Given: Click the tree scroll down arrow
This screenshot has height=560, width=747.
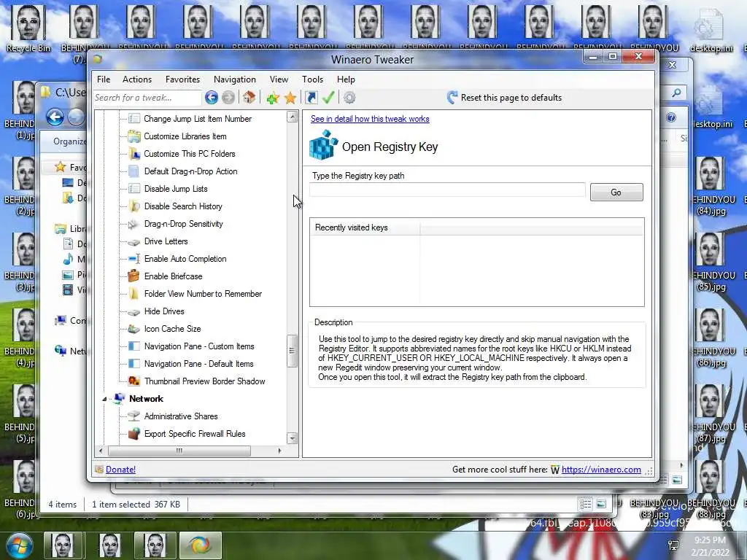Looking at the screenshot, I should coord(293,438).
